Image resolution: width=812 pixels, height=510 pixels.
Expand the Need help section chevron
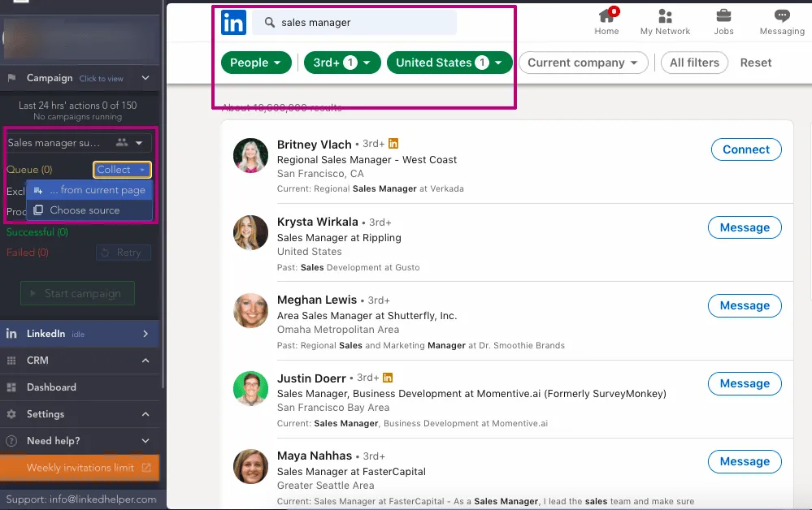point(145,441)
